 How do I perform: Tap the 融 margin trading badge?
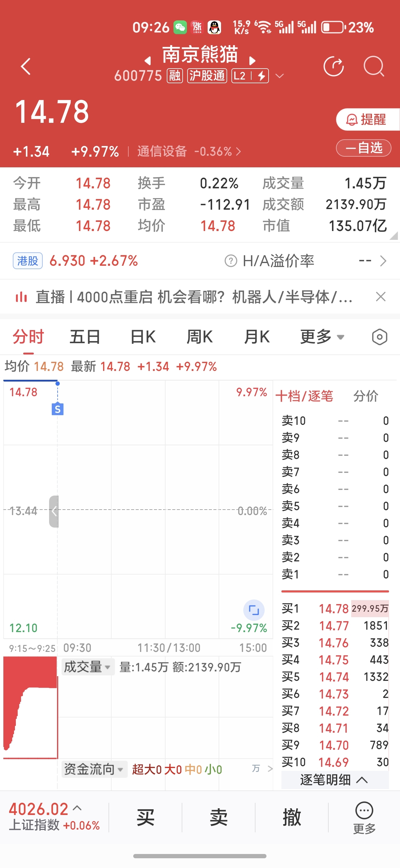click(175, 76)
